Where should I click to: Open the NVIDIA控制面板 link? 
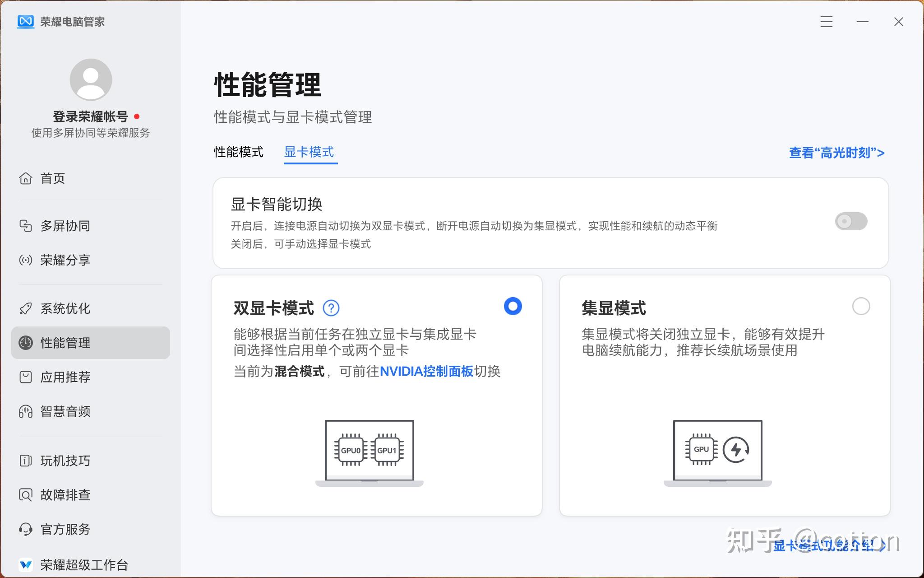point(427,371)
